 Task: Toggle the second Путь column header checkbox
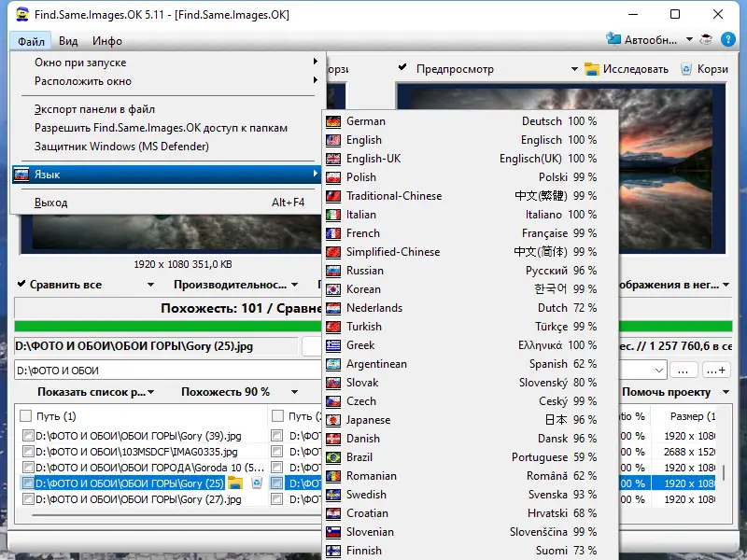[x=277, y=416]
